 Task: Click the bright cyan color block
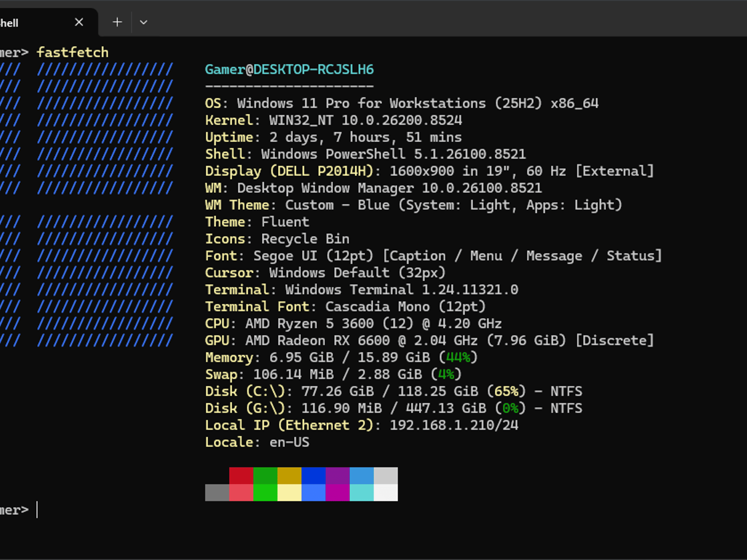(x=361, y=493)
